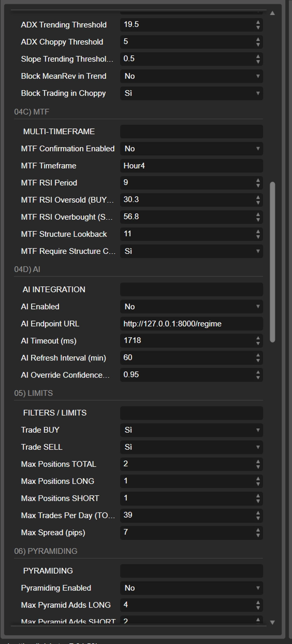292x644 pixels.
Task: Increase AI Timeout (ms) value
Action: click(258, 338)
